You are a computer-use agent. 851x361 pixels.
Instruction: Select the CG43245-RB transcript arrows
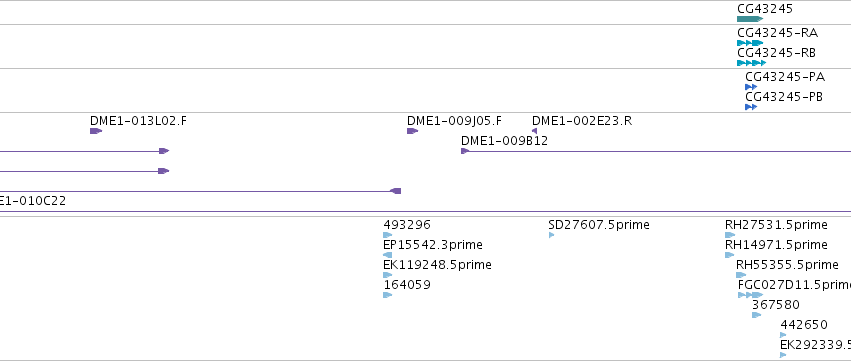752,63
